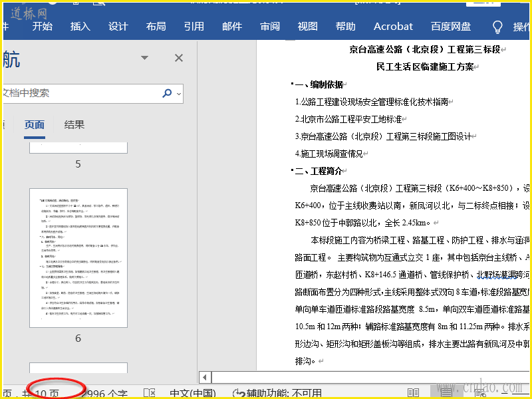
Task: Click the accessibility 辅助功能 status
Action: pos(277,394)
